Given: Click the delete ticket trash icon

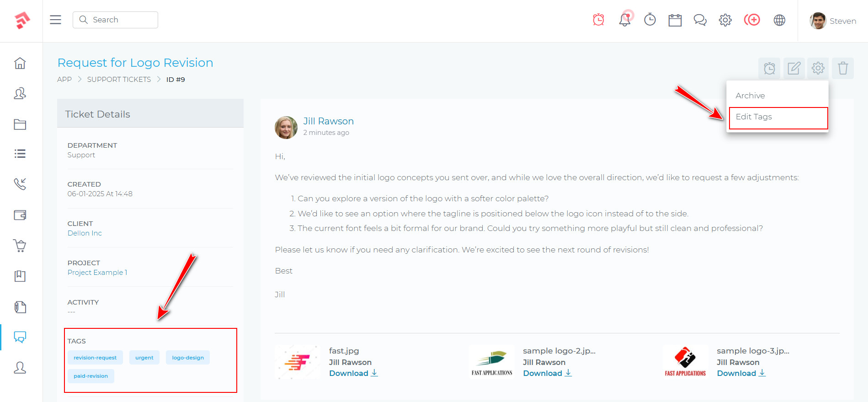Looking at the screenshot, I should tap(842, 69).
